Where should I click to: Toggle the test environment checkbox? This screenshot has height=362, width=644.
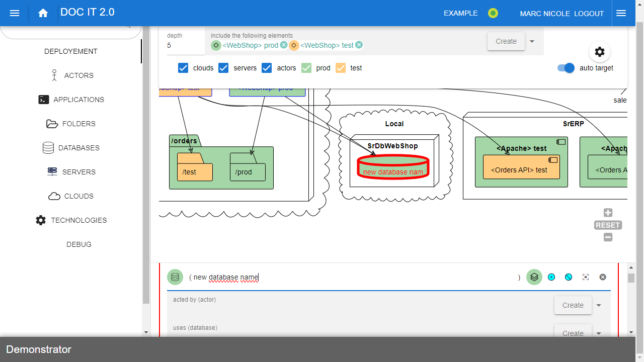coord(341,68)
